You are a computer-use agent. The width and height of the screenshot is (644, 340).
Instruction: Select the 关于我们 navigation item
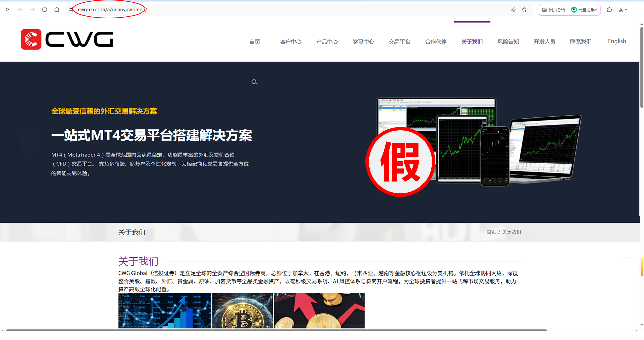(x=472, y=42)
